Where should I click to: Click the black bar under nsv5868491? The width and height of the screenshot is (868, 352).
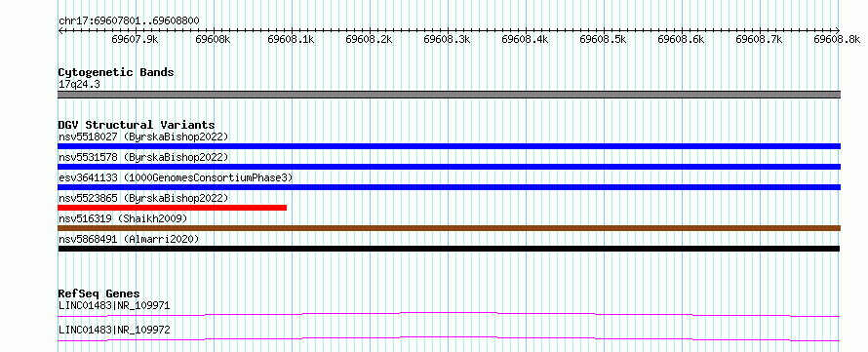coord(449,249)
